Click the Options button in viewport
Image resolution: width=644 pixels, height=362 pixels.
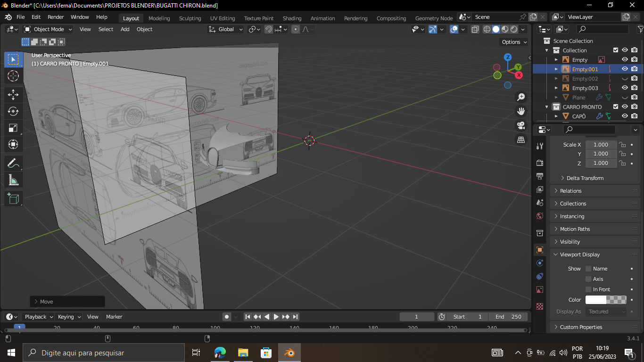coord(514,42)
